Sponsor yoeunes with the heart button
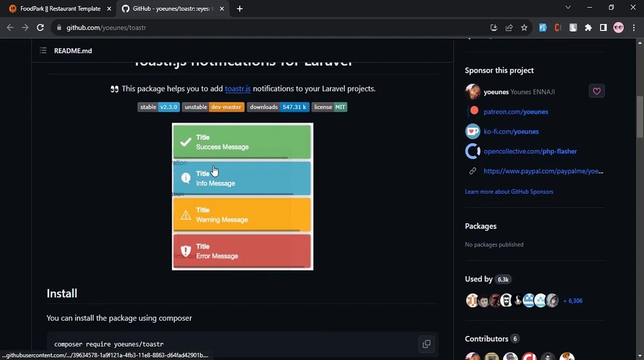The image size is (644, 360). [x=596, y=91]
